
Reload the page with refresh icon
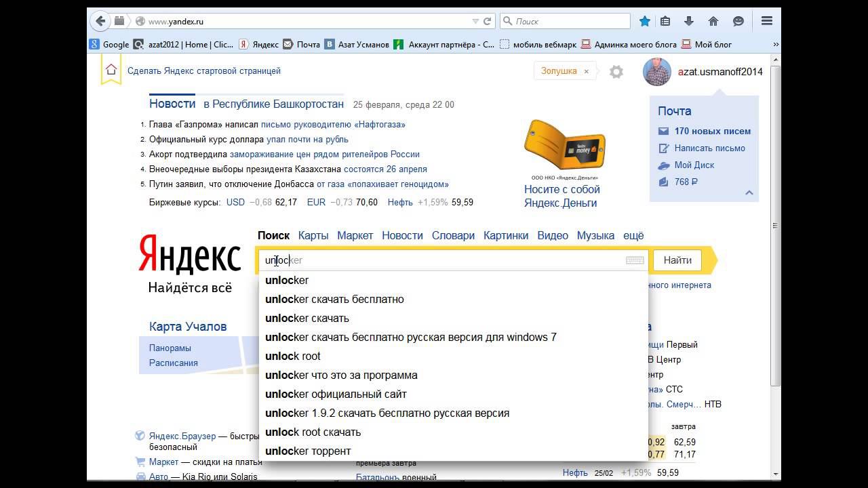[x=487, y=21]
